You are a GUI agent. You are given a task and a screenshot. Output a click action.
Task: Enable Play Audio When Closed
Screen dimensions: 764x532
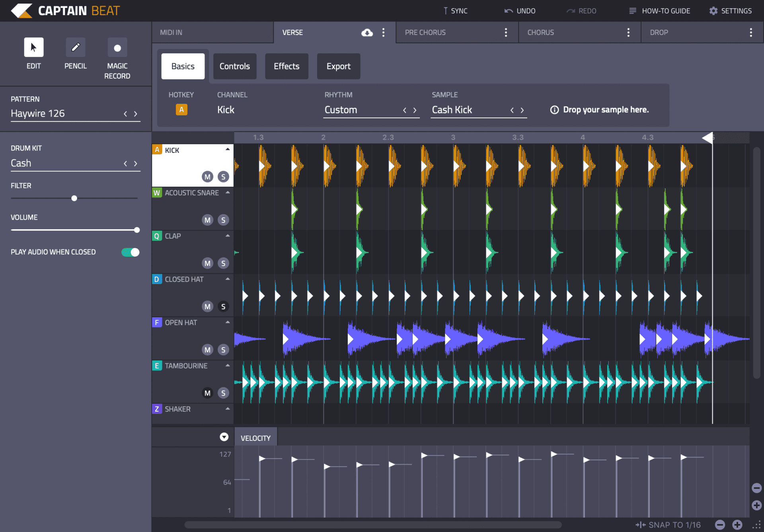[x=130, y=252]
